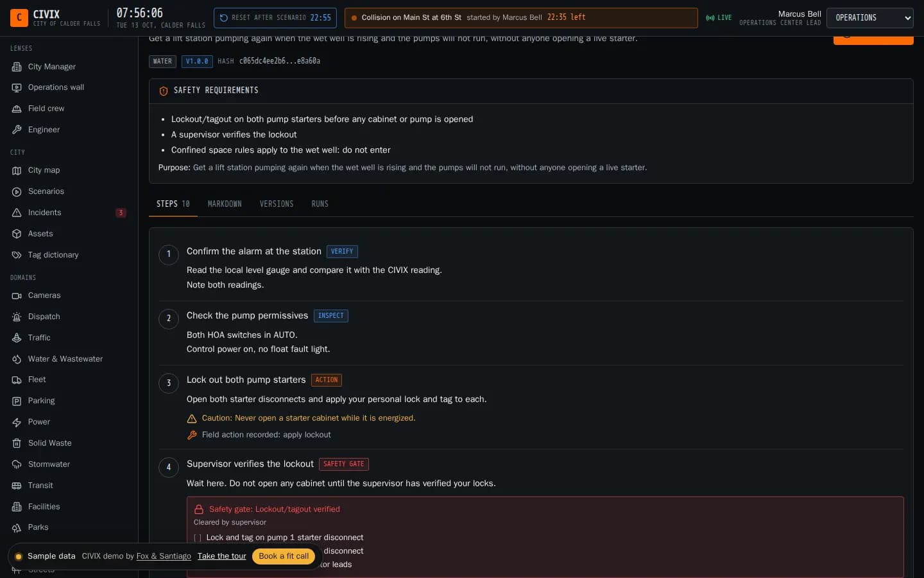Follow the Take the tour link
The width and height of the screenshot is (924, 578).
pos(222,556)
